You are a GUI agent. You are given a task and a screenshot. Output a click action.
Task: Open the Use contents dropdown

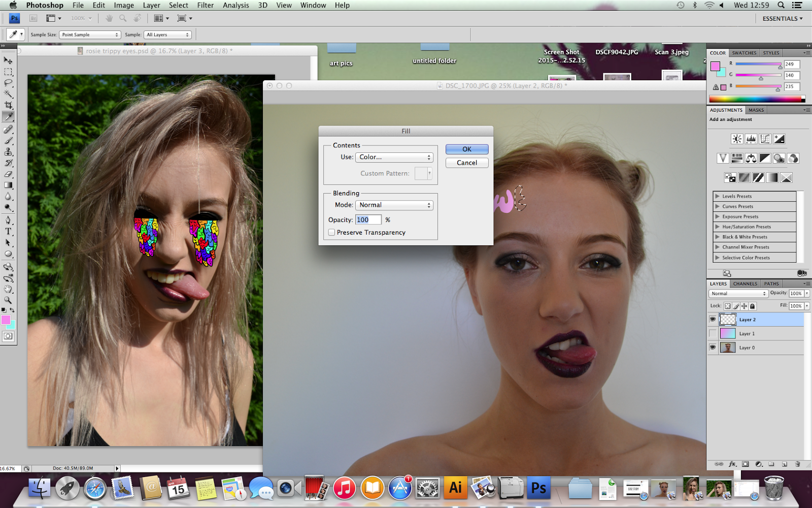click(394, 157)
